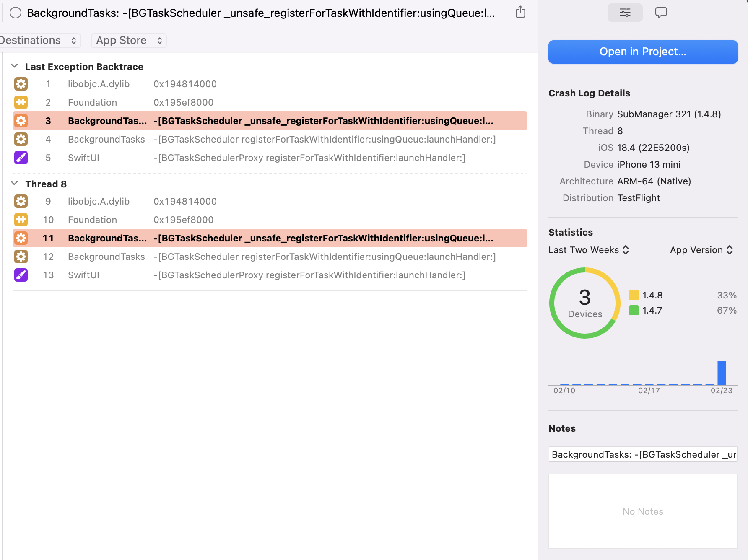The image size is (748, 560).
Task: Click the Open in Project button
Action: [x=643, y=52]
